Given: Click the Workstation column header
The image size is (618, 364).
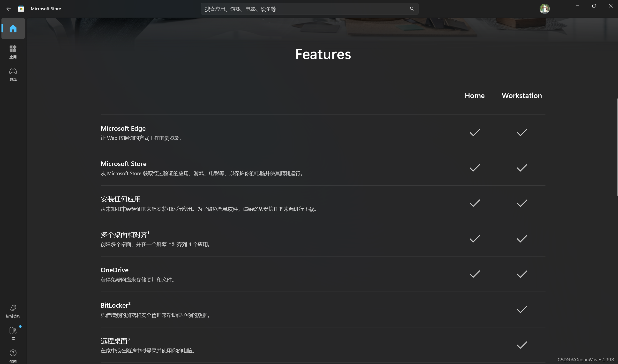Looking at the screenshot, I should point(521,95).
